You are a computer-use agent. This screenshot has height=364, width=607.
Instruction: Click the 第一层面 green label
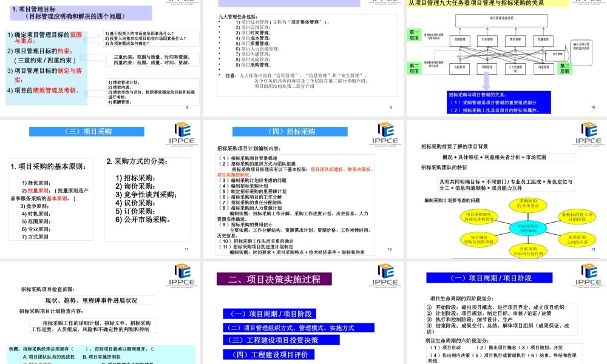point(414,35)
